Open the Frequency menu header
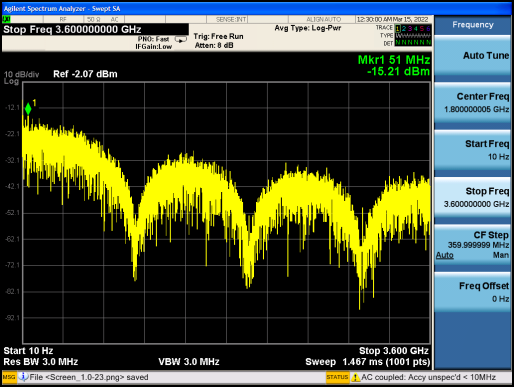514x387 pixels. pos(473,25)
